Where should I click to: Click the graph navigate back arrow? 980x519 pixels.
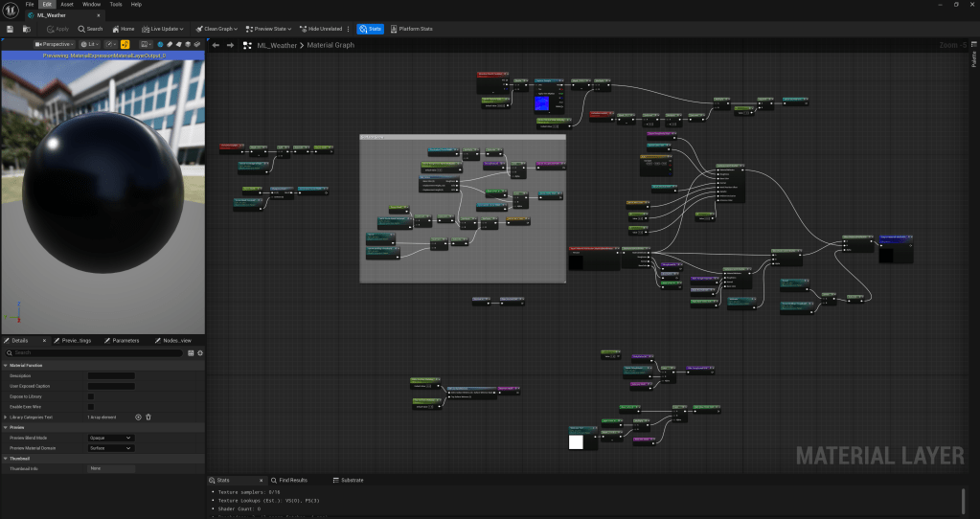(x=216, y=45)
